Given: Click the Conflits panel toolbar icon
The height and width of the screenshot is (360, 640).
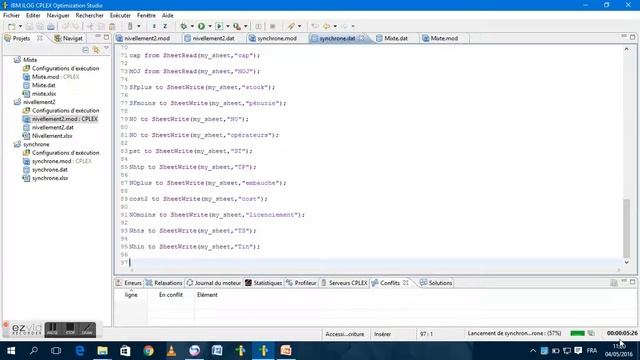Looking at the screenshot, I should coord(613,283).
